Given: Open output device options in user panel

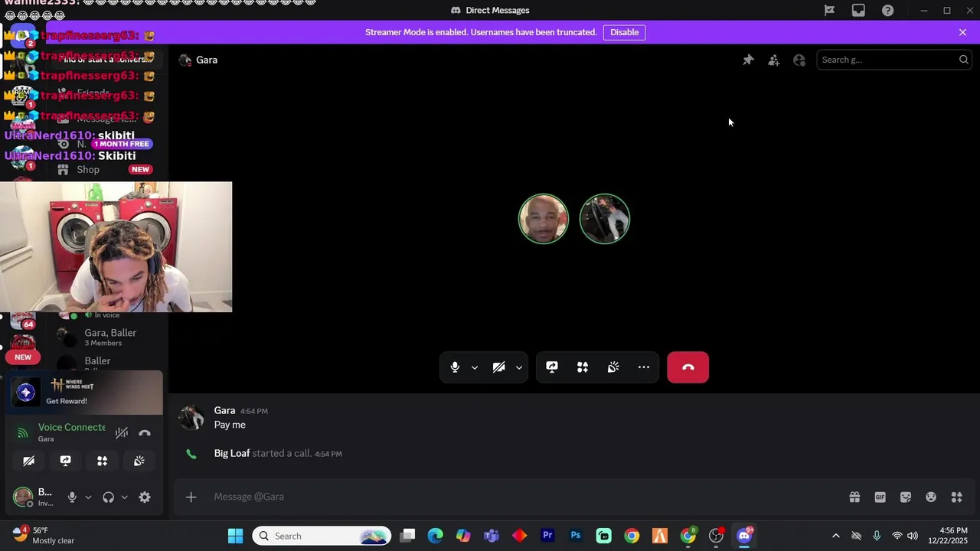Looking at the screenshot, I should (124, 497).
